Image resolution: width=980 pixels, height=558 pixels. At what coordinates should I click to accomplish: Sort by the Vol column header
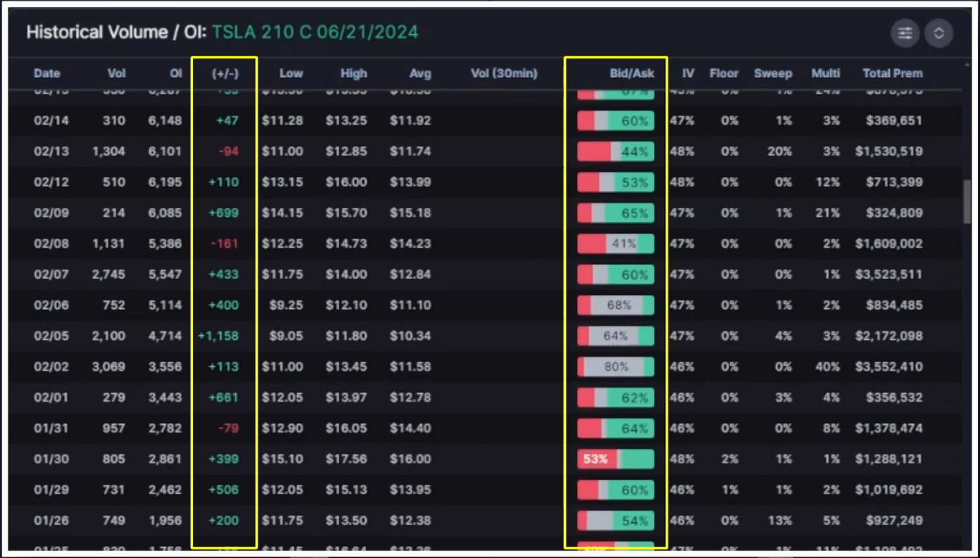tap(116, 73)
